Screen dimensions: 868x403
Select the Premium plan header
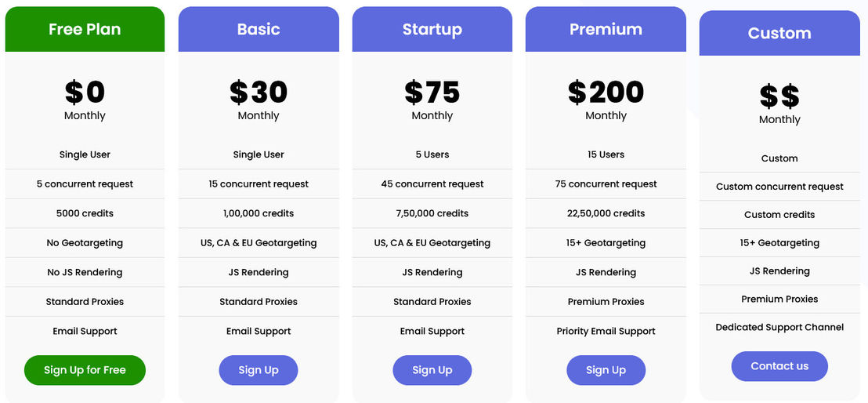(x=606, y=29)
